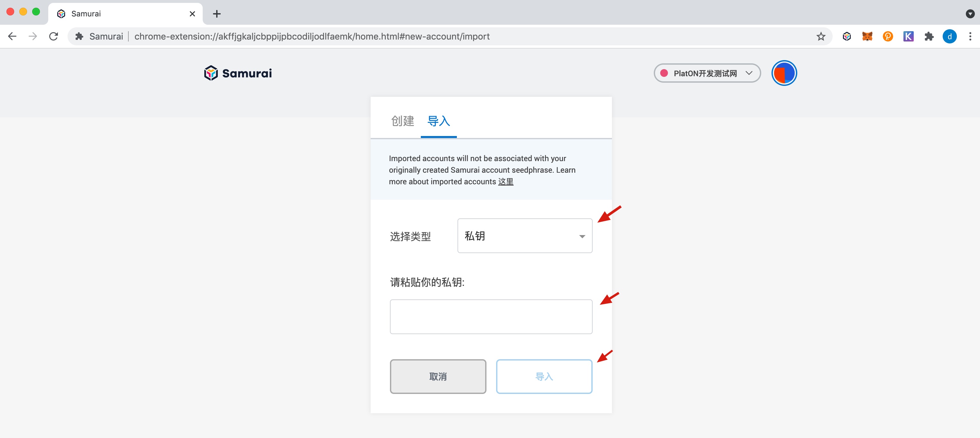The image size is (980, 438).
Task: Open a new browser tab
Action: (x=217, y=14)
